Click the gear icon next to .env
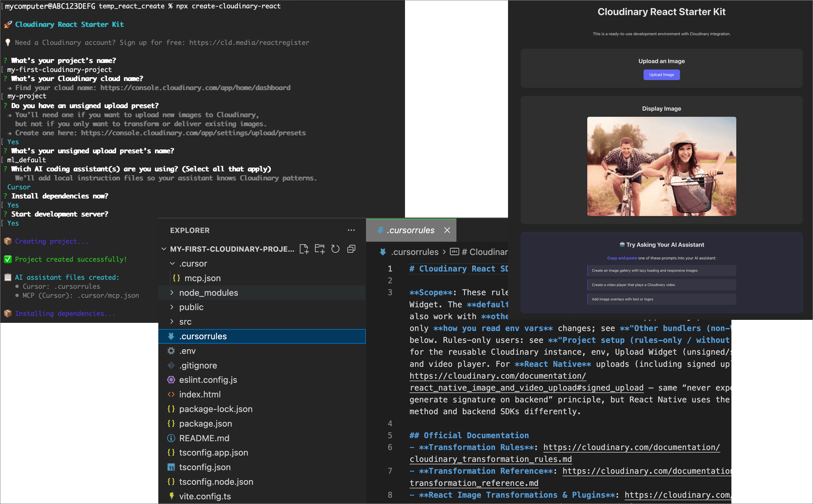This screenshot has width=813, height=504. click(x=171, y=351)
